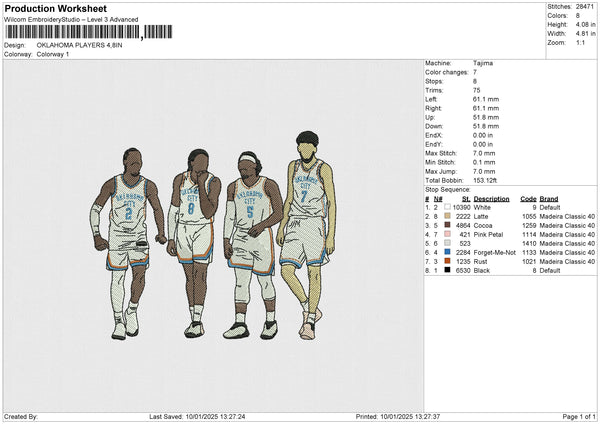Click the barcode at the top
Image resolution: width=600 pixels, height=424 pixels.
coord(89,32)
